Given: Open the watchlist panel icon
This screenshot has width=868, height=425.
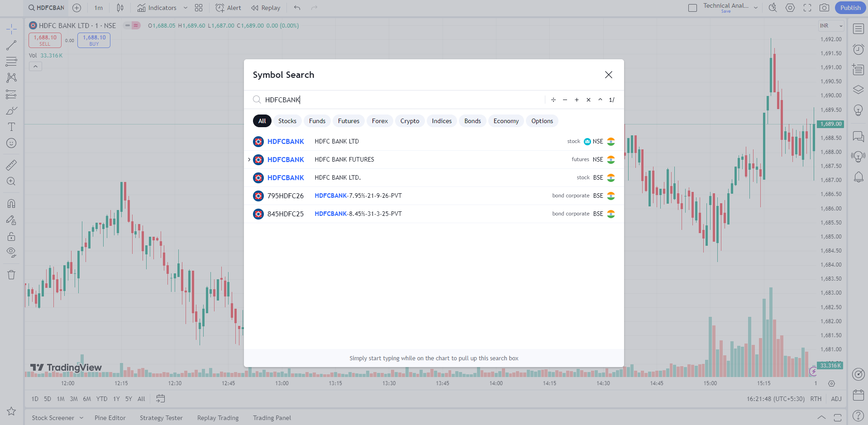Looking at the screenshot, I should tap(858, 29).
